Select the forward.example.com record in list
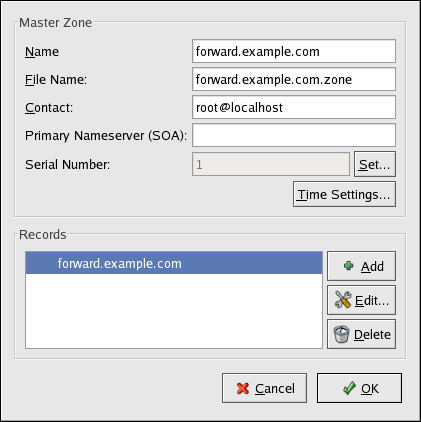This screenshot has height=422, width=421. coord(174,263)
